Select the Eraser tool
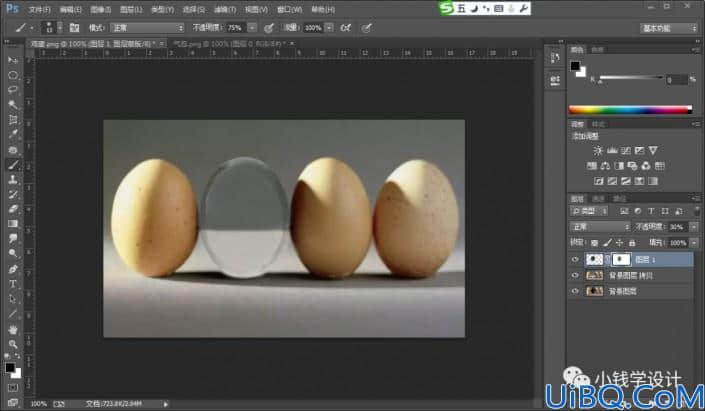The image size is (705, 411). 13,209
